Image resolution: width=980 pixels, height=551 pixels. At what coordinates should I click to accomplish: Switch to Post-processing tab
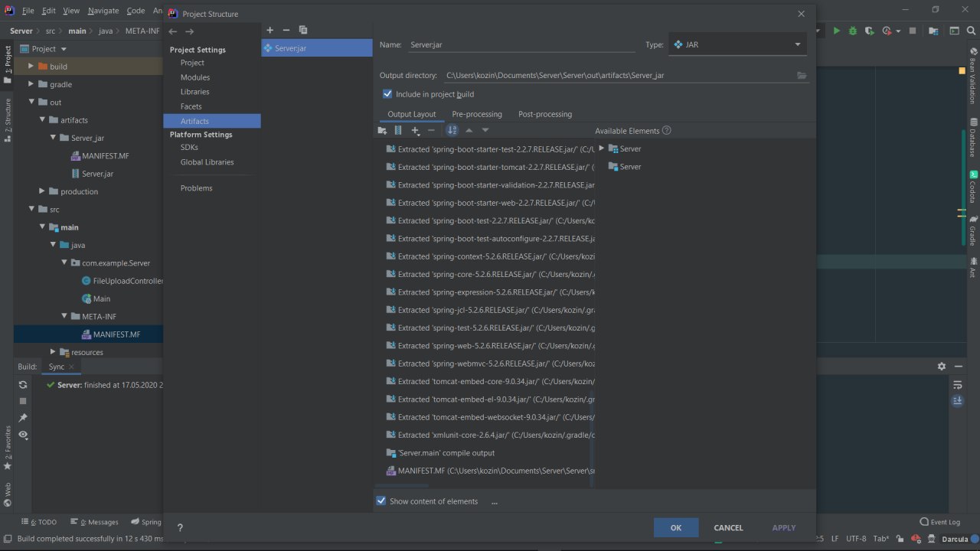click(545, 114)
